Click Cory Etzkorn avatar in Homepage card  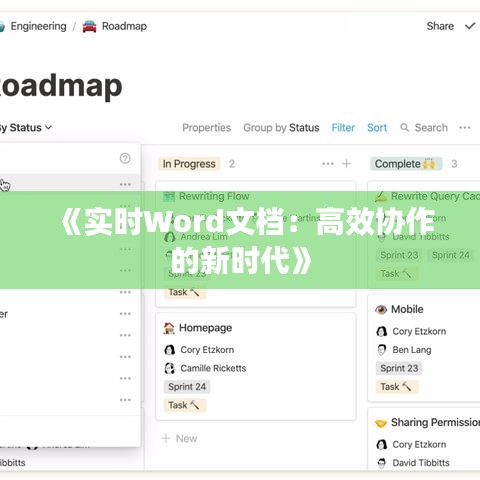169,350
